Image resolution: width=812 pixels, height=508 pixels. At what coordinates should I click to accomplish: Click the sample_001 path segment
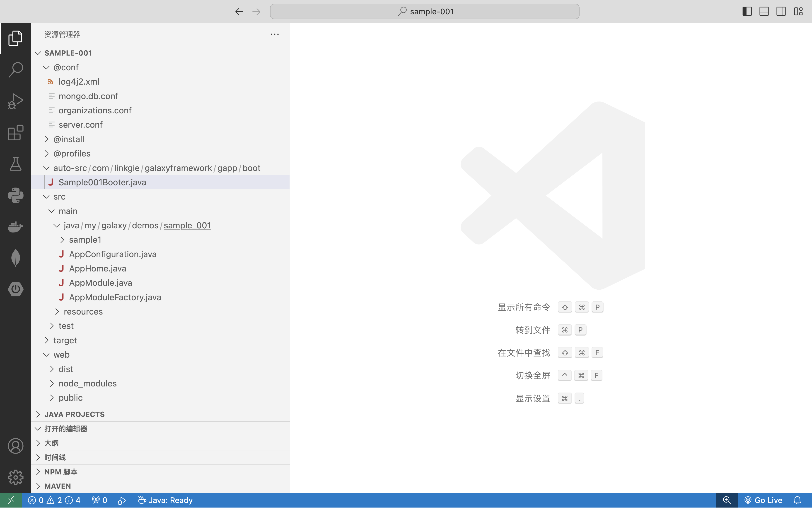(x=187, y=225)
